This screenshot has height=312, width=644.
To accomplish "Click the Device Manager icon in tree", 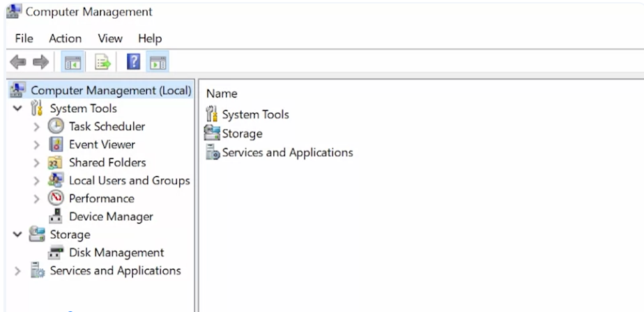I will 56,217.
